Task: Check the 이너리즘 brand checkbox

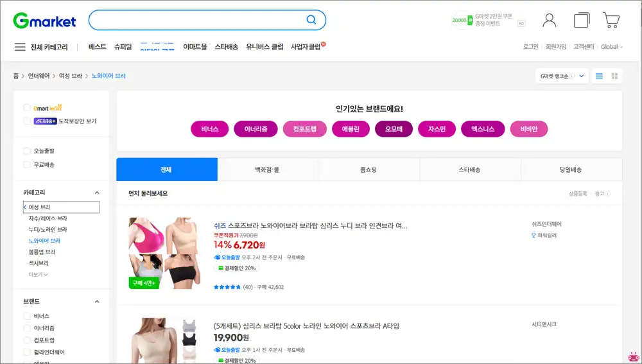Action: tap(27, 328)
